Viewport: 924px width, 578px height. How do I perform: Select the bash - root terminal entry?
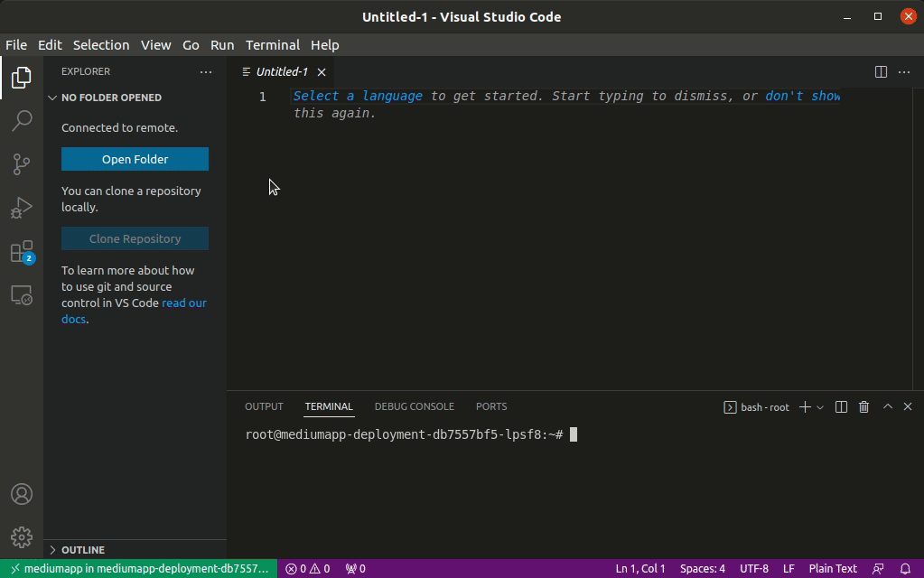click(x=756, y=407)
